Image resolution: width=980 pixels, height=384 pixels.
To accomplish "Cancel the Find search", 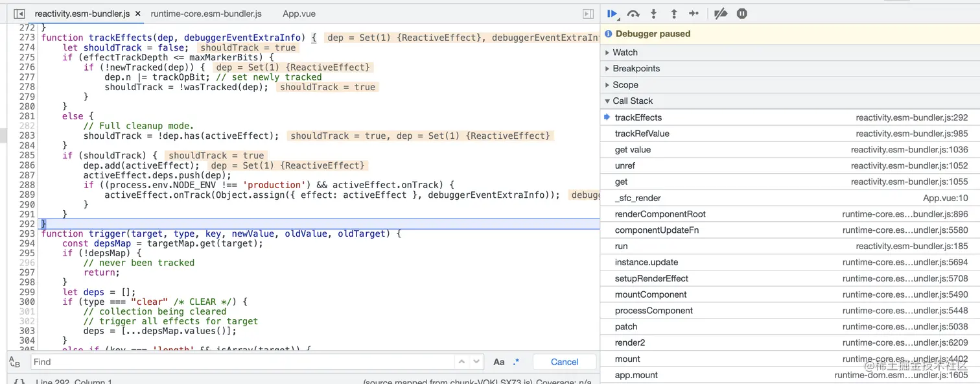I will click(565, 362).
